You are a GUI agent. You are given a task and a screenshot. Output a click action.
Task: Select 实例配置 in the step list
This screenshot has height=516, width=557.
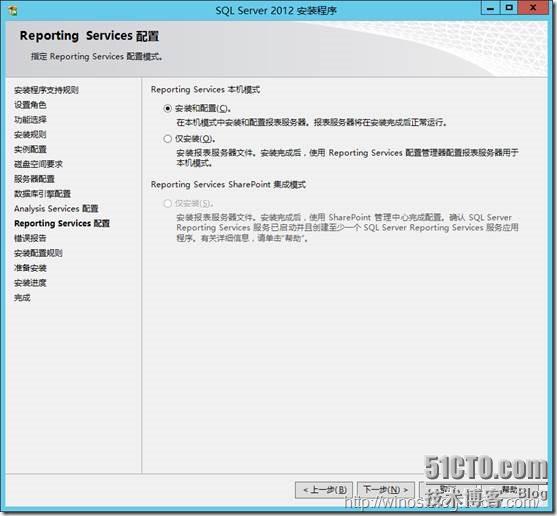point(30,150)
